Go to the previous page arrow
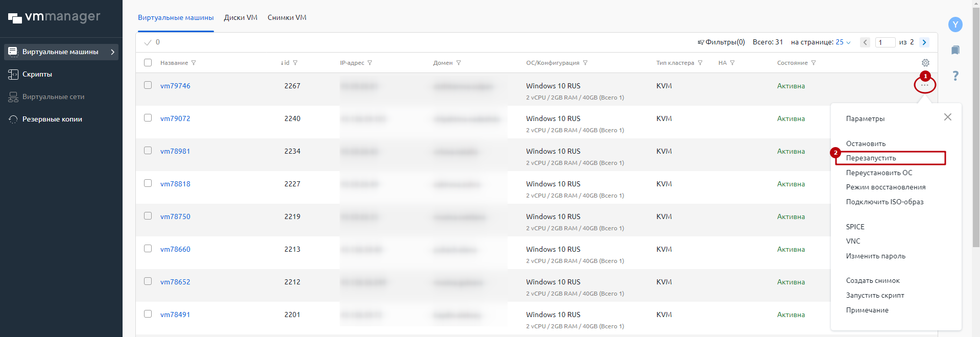This screenshot has height=337, width=980. pos(865,42)
